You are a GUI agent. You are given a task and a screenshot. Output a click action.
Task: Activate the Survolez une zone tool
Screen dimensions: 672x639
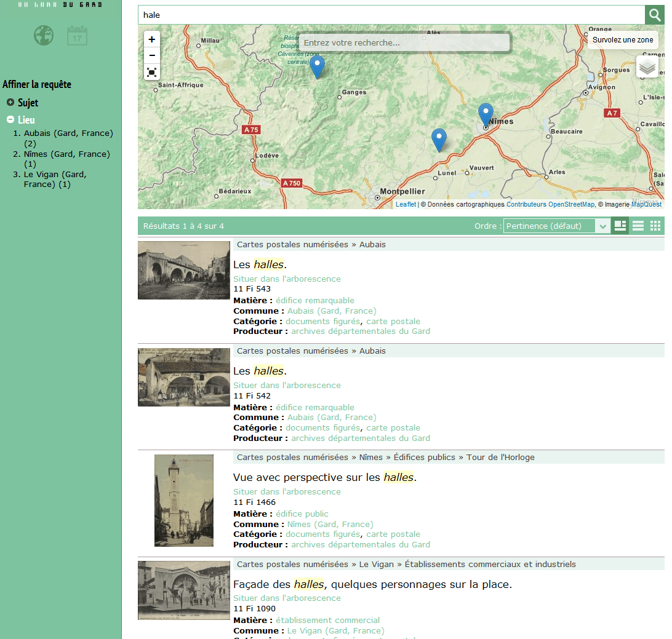[622, 39]
